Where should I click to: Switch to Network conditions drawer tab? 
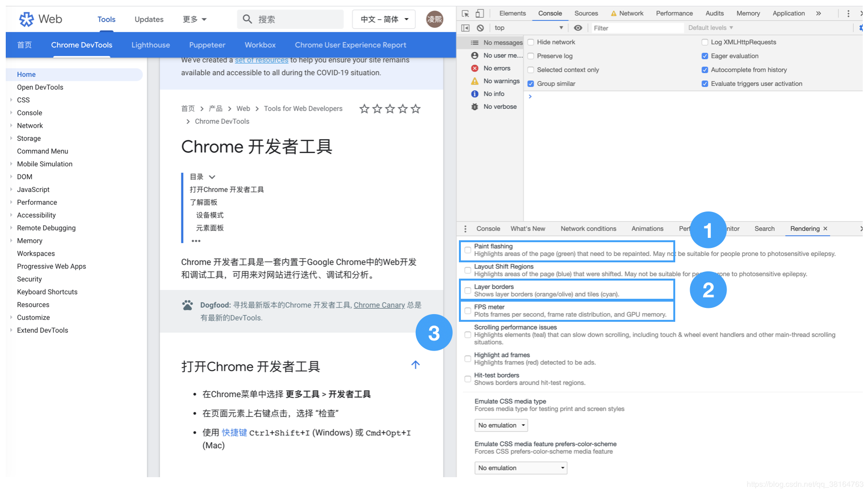pyautogui.click(x=588, y=229)
